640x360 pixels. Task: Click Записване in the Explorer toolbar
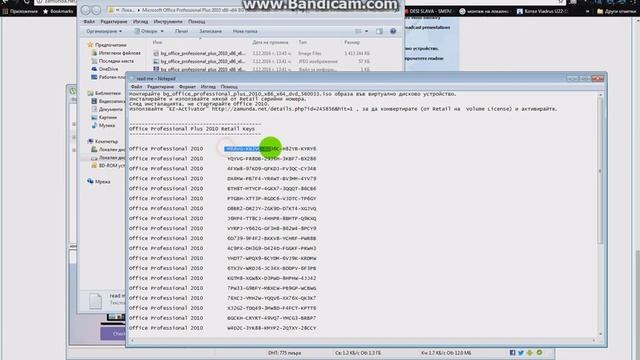(211, 31)
